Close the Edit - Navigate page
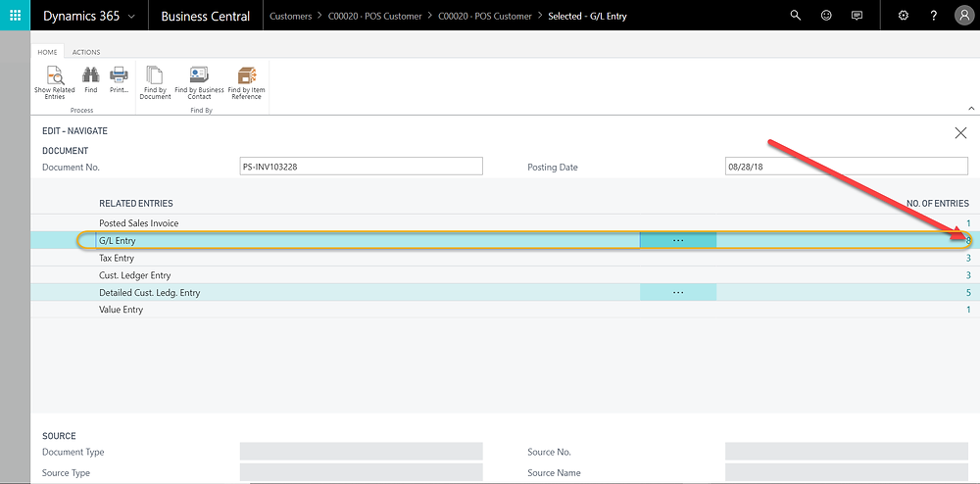 click(960, 132)
